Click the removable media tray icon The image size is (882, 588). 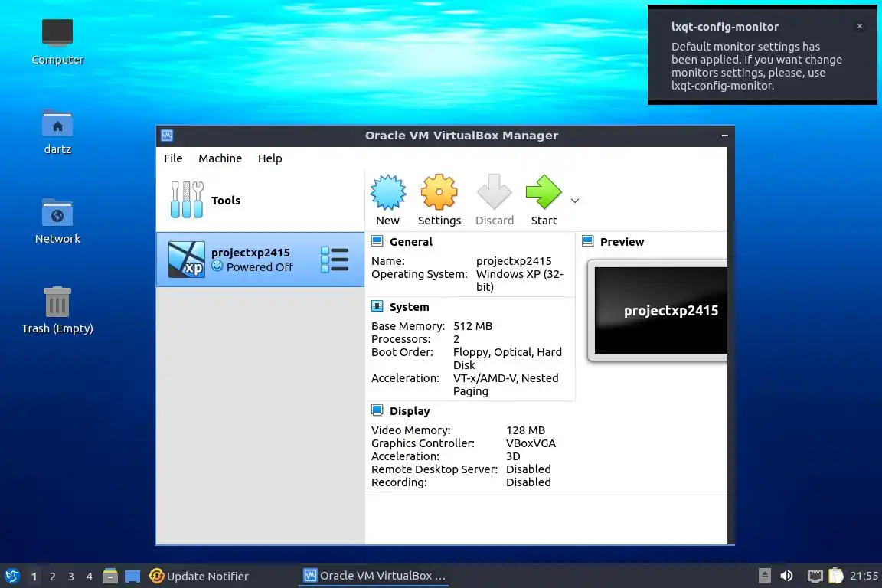[764, 576]
